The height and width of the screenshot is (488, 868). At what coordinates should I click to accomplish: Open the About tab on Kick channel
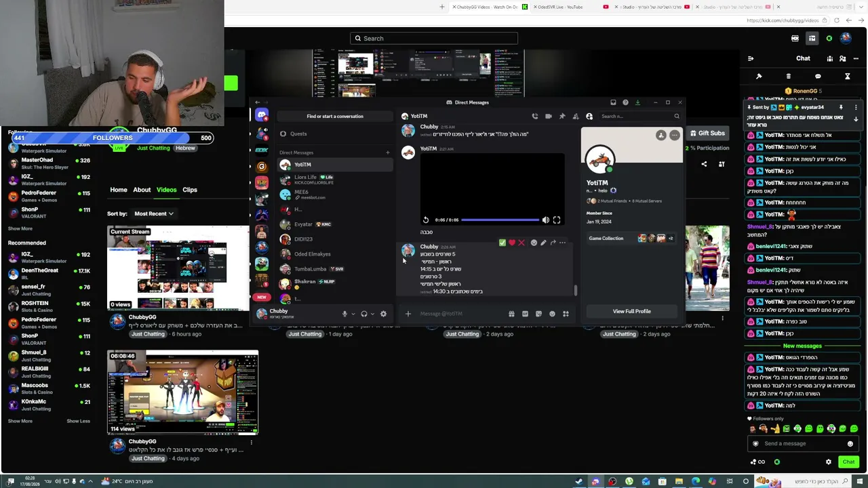(142, 190)
